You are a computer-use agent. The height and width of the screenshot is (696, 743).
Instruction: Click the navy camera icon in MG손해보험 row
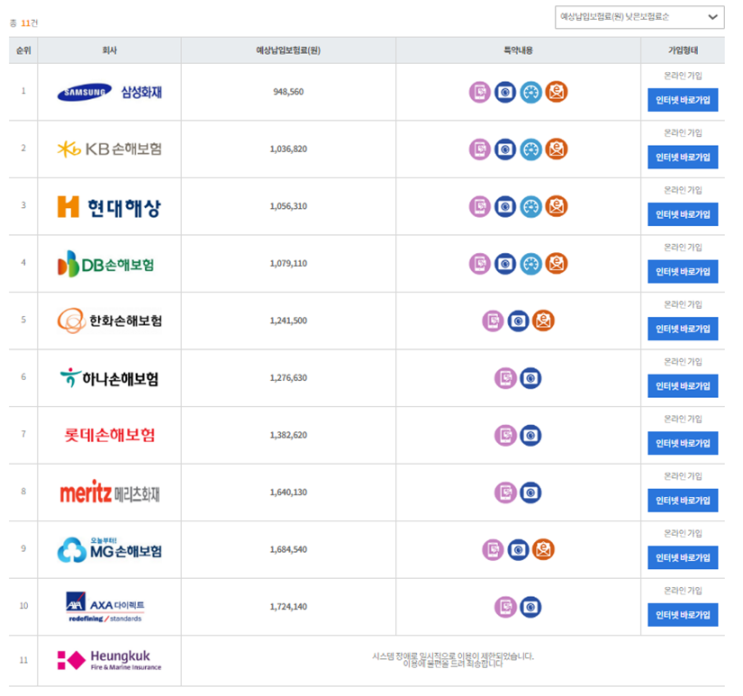pos(518,550)
